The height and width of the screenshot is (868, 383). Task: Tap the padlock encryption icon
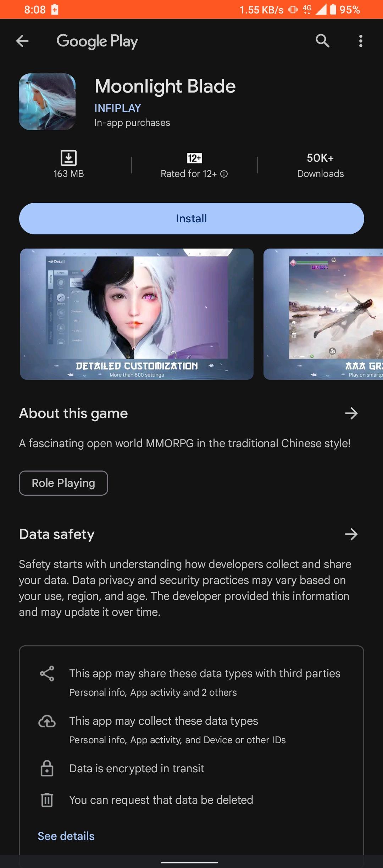point(47,768)
